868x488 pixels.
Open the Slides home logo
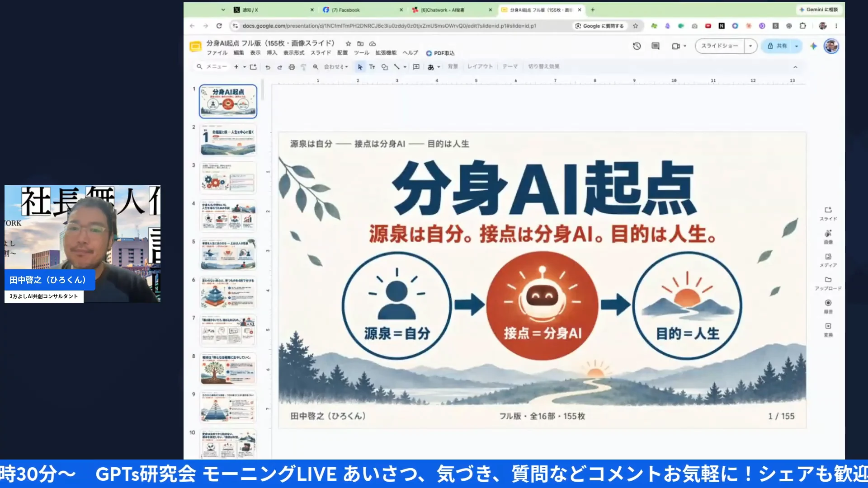[x=195, y=46]
